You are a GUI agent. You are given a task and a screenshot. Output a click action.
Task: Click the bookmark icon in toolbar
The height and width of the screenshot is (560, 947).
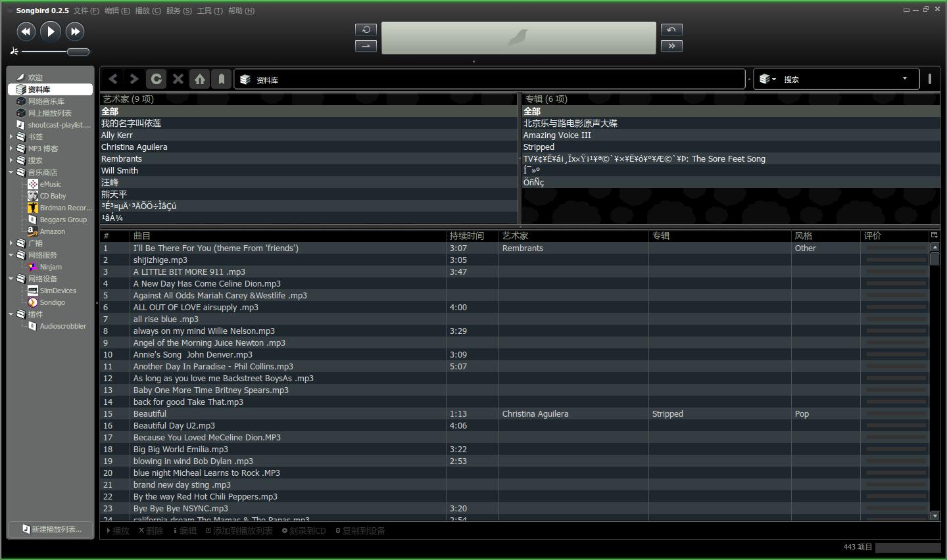[x=222, y=79]
